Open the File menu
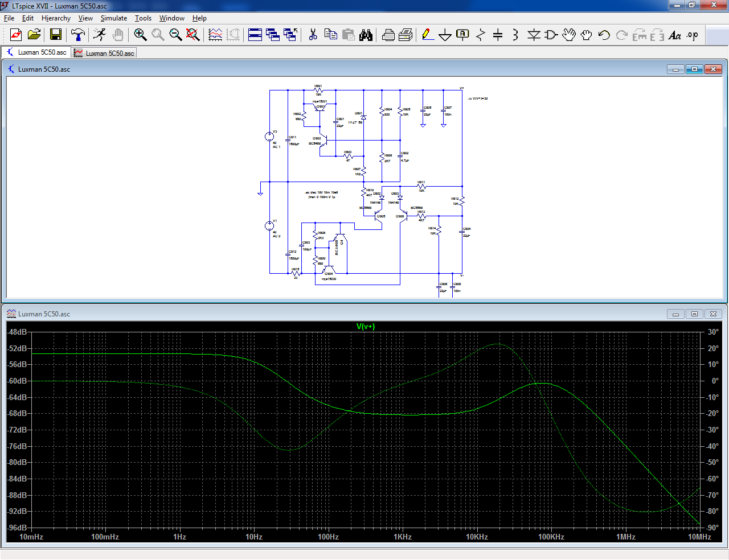Image resolution: width=729 pixels, height=560 pixels. coord(9,18)
